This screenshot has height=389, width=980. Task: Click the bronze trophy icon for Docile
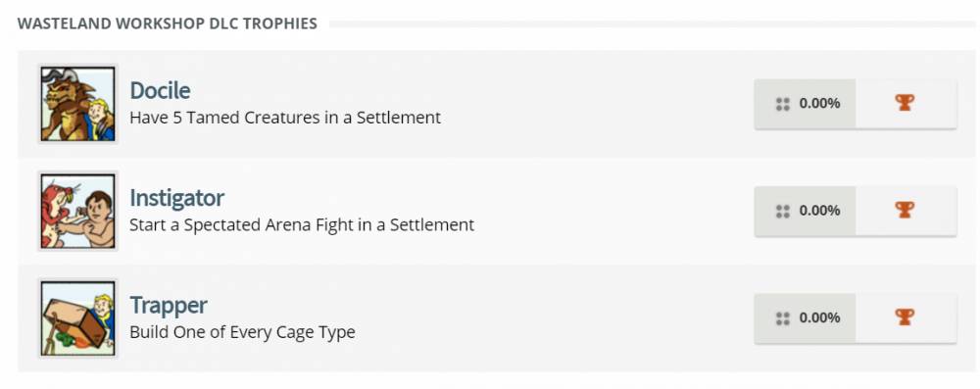[x=905, y=103]
